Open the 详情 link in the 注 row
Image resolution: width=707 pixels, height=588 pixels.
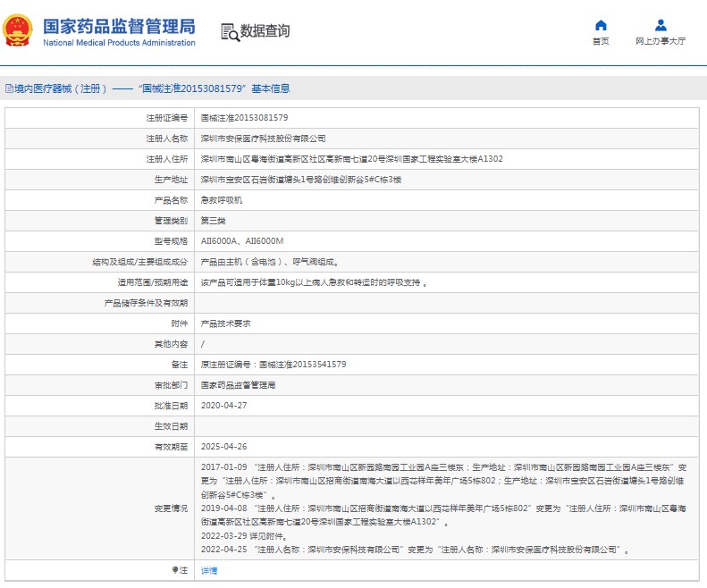(208, 570)
